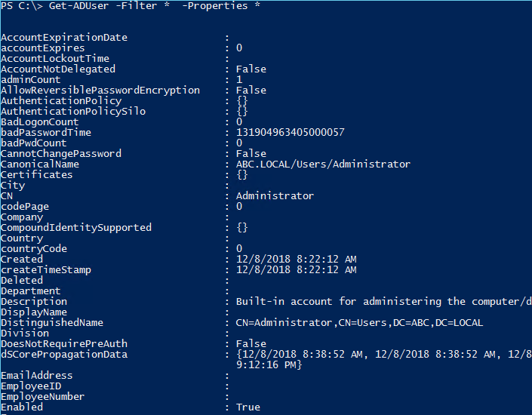532x415 pixels.
Task: Click the CompoundIdentitySupported braces value
Action: (x=242, y=227)
